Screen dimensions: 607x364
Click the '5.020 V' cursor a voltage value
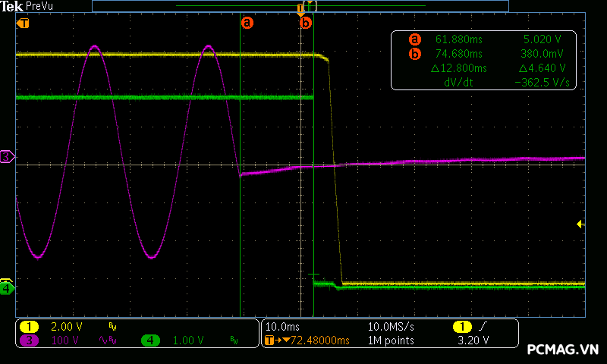tap(543, 39)
